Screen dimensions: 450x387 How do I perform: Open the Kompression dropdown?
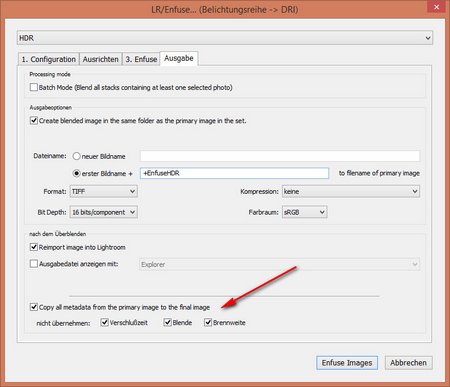[351, 191]
